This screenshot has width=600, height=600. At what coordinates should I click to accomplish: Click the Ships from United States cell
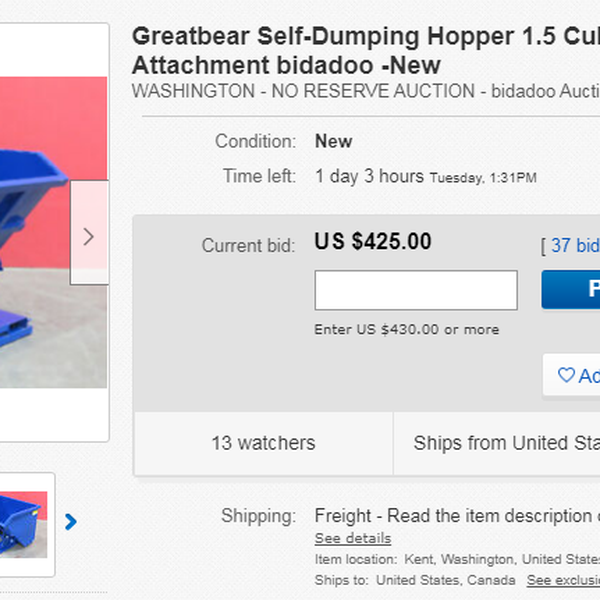coord(506,443)
